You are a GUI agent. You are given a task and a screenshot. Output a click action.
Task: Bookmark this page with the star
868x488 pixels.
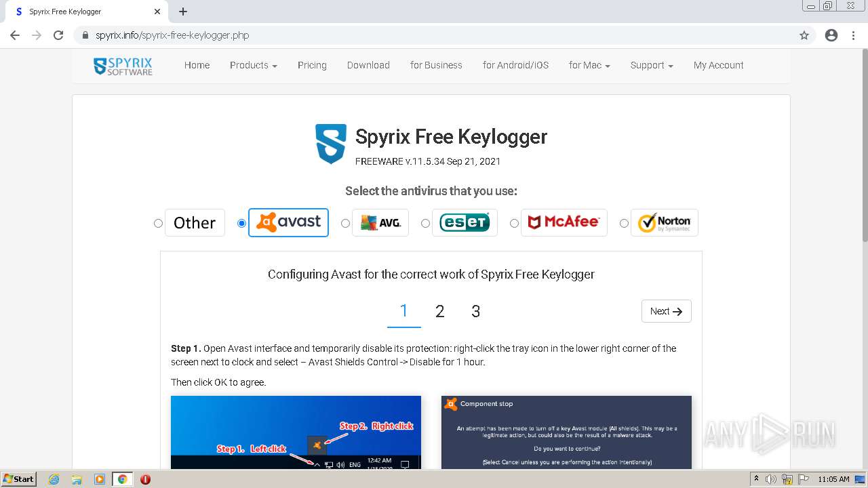[x=804, y=35]
